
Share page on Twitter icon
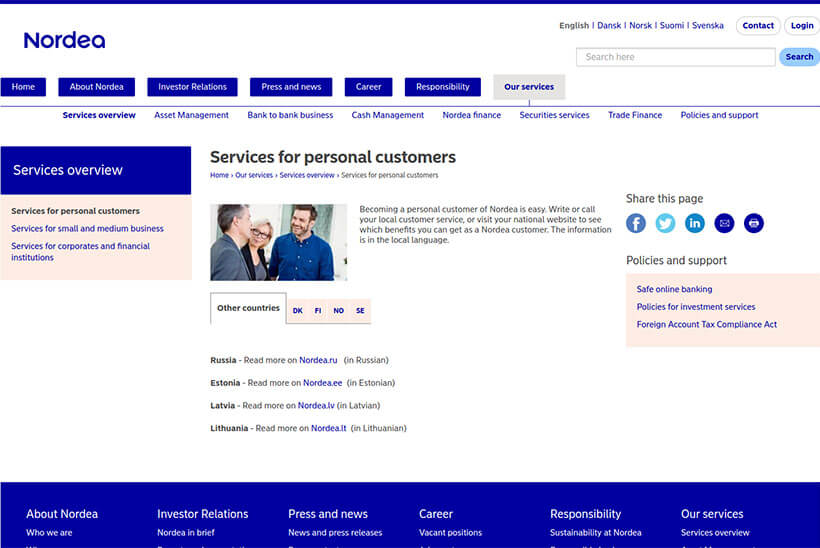(x=665, y=223)
